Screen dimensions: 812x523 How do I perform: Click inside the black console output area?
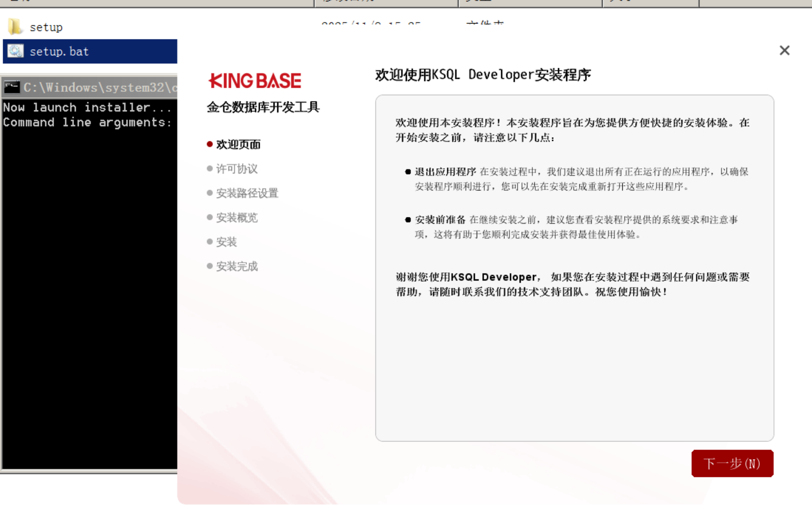[x=89, y=288]
